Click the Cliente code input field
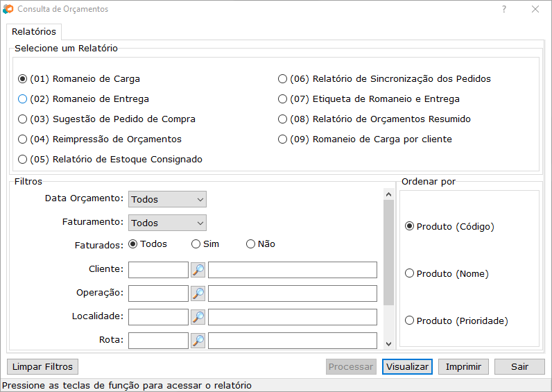The height and width of the screenshot is (392, 552). tap(158, 270)
